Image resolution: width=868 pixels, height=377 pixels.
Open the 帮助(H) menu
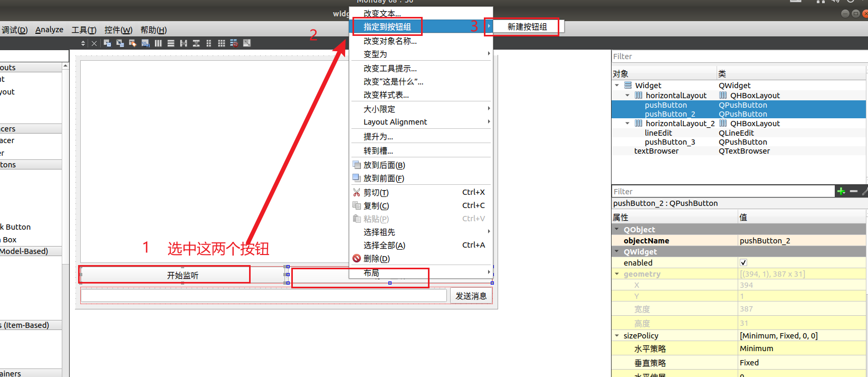(x=154, y=30)
